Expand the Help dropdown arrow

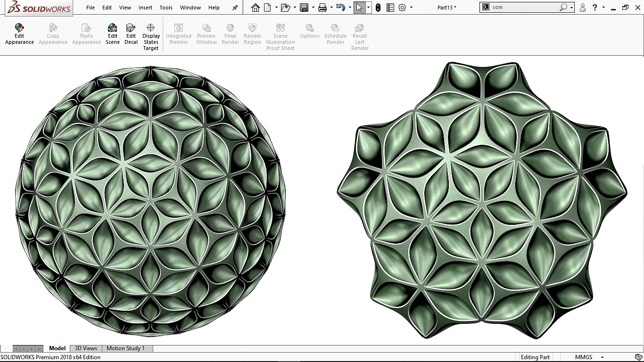coord(603,8)
